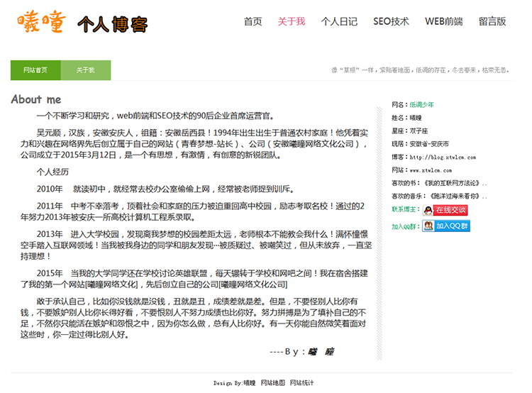Click the 姓名：曦瞳 profile line

click(407, 118)
